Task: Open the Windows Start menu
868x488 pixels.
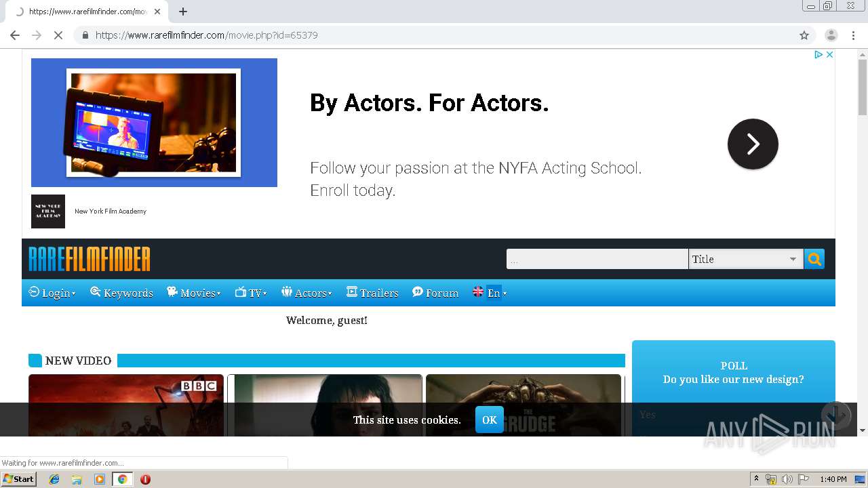Action: point(18,479)
